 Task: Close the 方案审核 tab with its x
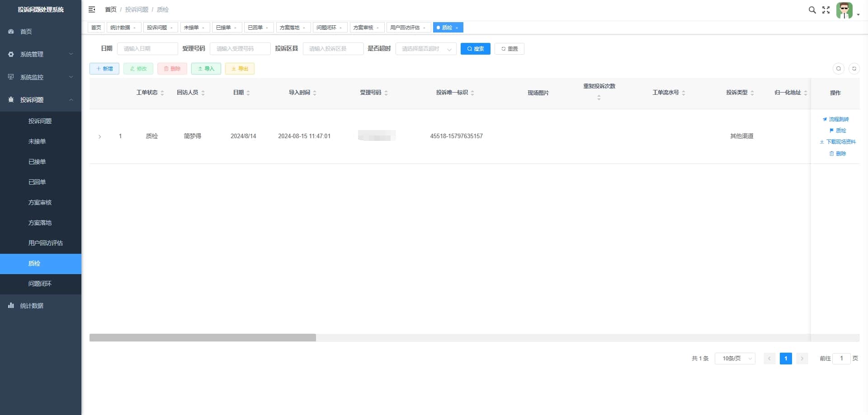(x=377, y=28)
